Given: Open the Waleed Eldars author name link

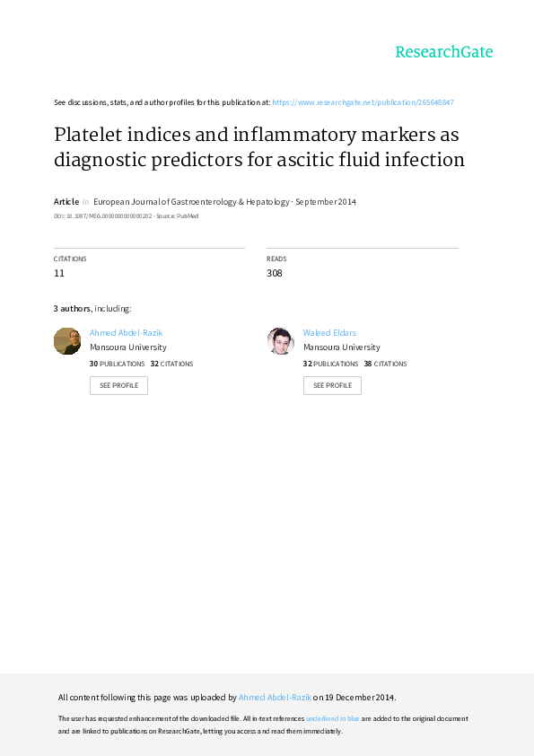Looking at the screenshot, I should 329,333.
